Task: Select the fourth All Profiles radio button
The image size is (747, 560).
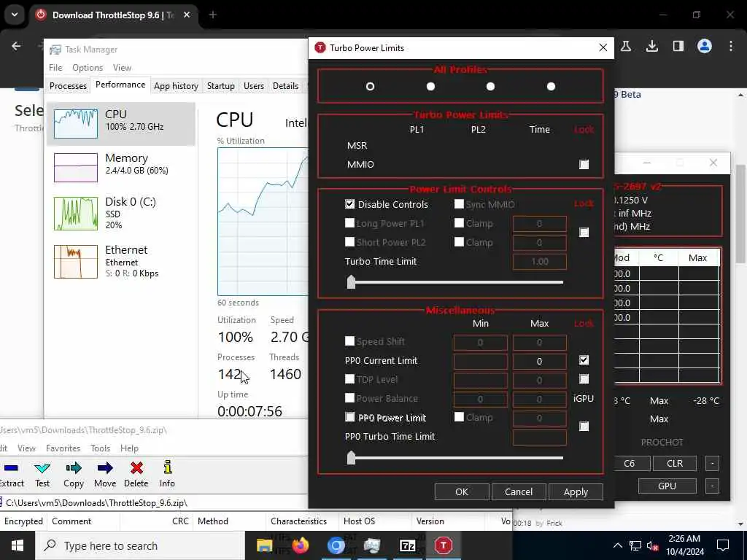Action: (x=551, y=86)
